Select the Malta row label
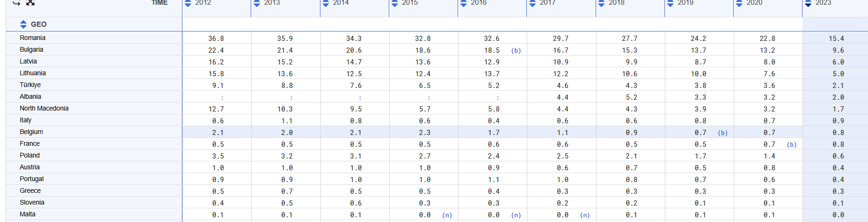This screenshot has width=868, height=222. pyautogui.click(x=27, y=214)
